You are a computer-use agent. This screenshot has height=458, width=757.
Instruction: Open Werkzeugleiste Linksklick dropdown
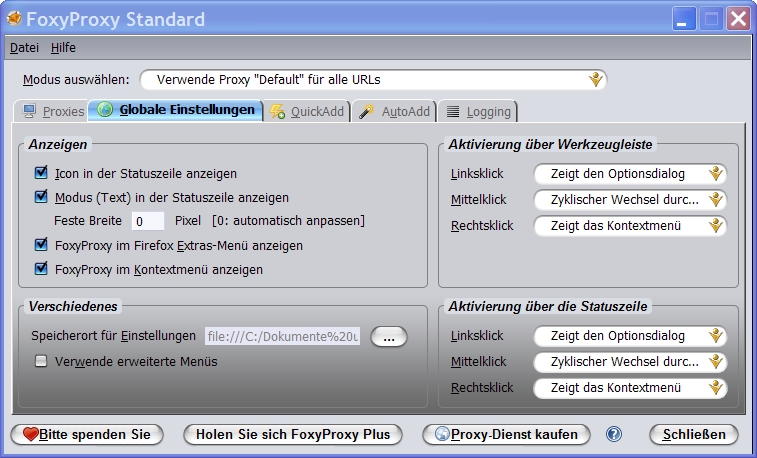[x=630, y=174]
